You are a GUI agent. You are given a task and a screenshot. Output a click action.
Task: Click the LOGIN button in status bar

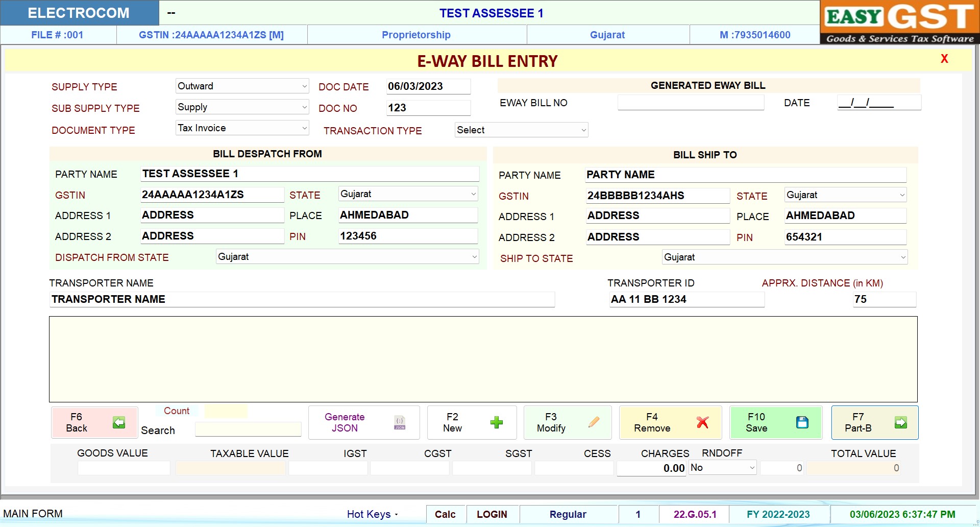(x=492, y=514)
